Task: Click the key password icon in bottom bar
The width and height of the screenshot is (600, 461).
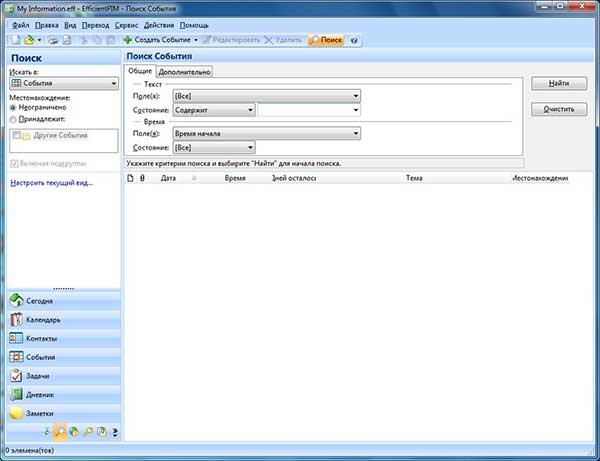Action: (88, 432)
